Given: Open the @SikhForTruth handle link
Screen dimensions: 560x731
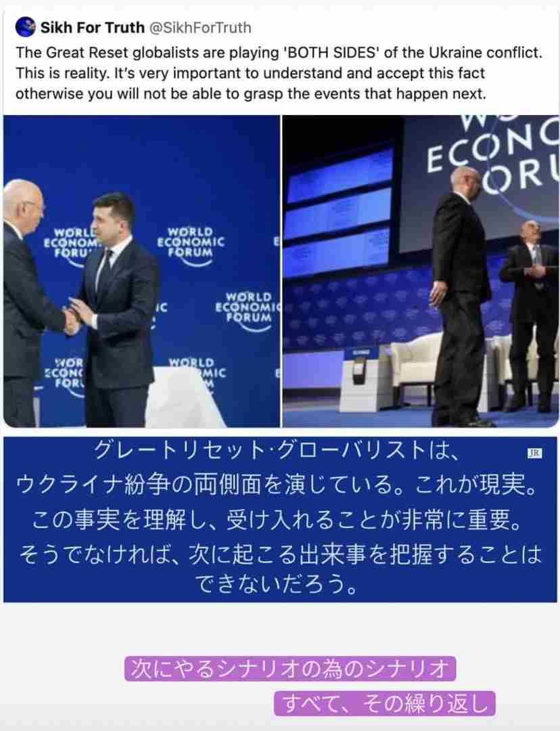Looking at the screenshot, I should coord(200,28).
